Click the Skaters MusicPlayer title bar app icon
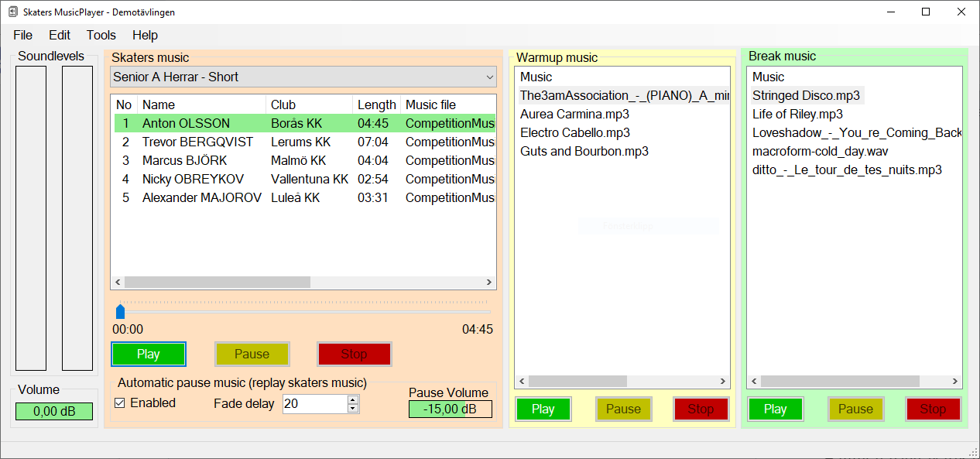The height and width of the screenshot is (459, 980). point(12,12)
